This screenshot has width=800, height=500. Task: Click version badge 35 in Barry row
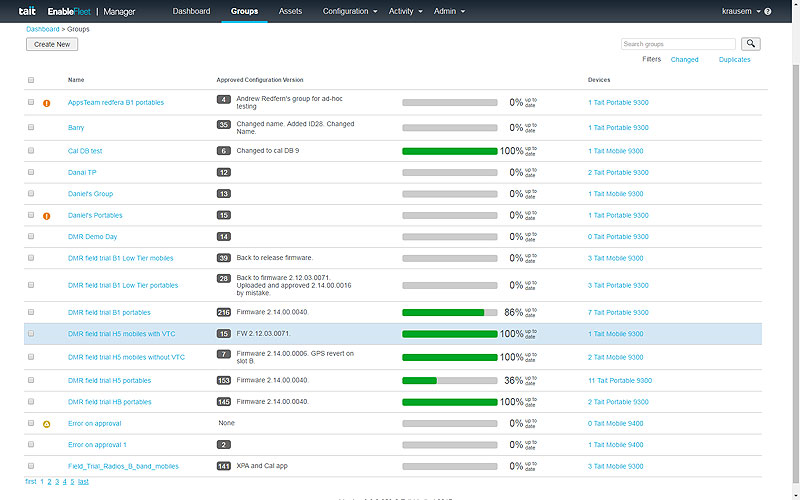(x=224, y=125)
